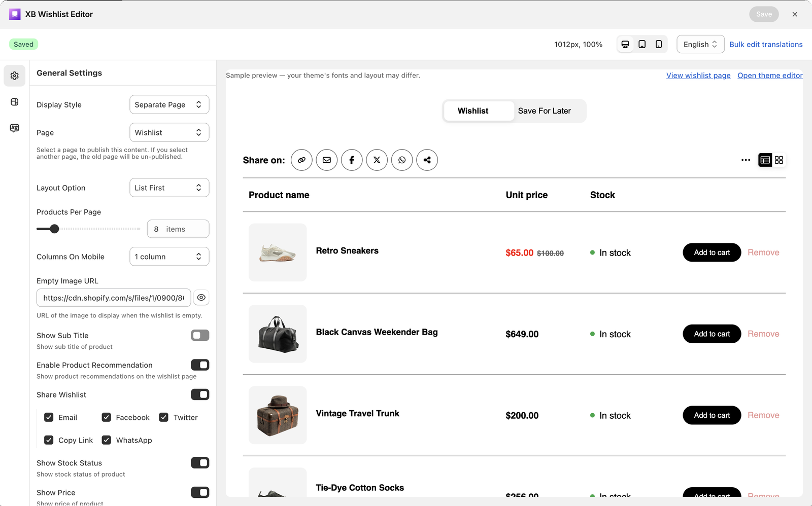Screen dimensions: 812x506
Task: Click the Empty Image URL field
Action: tap(114, 298)
